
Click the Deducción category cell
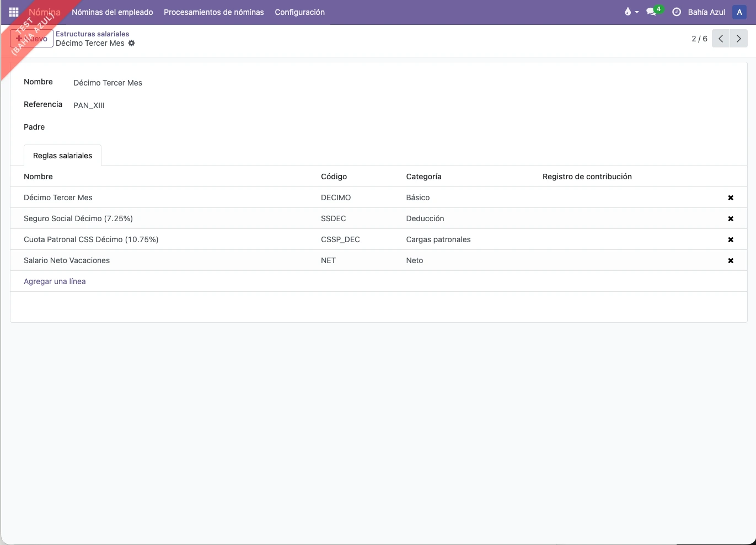(x=425, y=218)
